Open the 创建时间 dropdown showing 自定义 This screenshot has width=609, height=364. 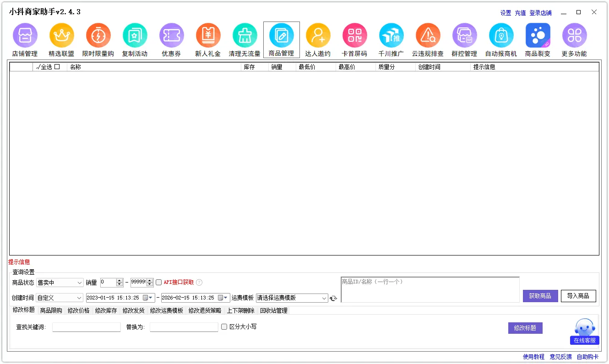tap(60, 298)
